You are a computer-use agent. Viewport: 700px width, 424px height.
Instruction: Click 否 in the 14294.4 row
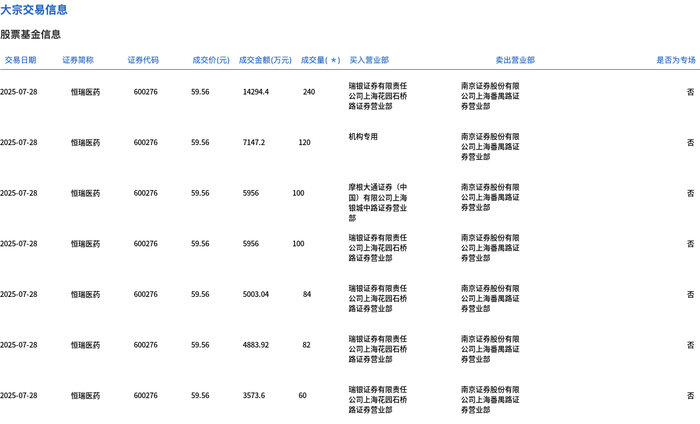691,92
